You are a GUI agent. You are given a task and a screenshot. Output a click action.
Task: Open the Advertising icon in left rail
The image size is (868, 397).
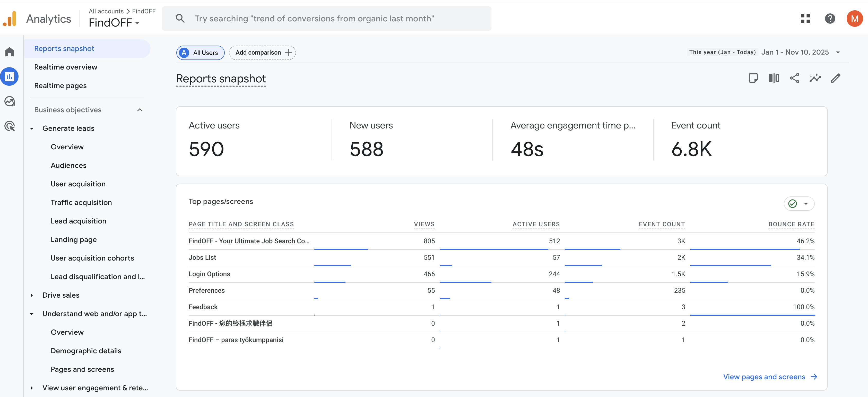click(x=10, y=126)
